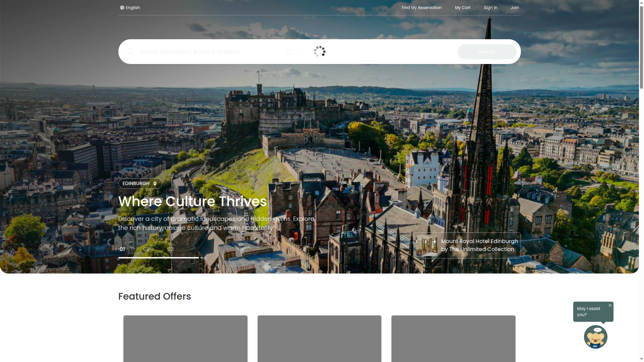The width and height of the screenshot is (644, 362).
Task: Click the globe language icon
Action: point(121,7)
